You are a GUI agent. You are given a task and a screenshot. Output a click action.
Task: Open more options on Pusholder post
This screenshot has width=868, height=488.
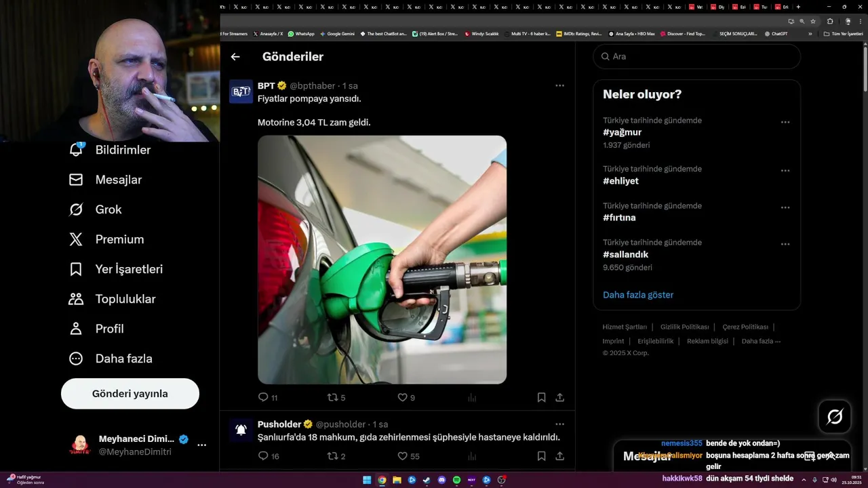[x=559, y=424]
